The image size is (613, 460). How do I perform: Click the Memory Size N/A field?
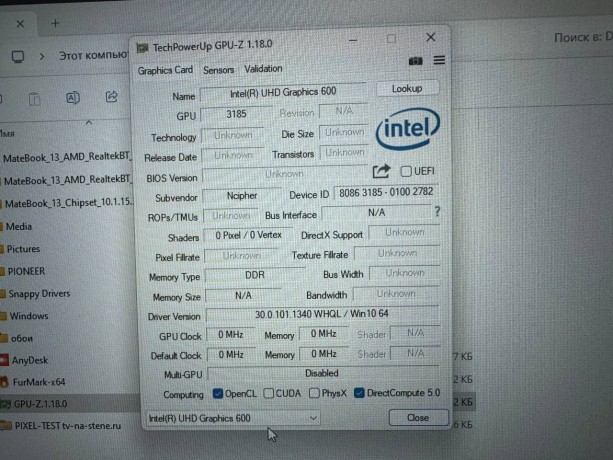tap(243, 296)
